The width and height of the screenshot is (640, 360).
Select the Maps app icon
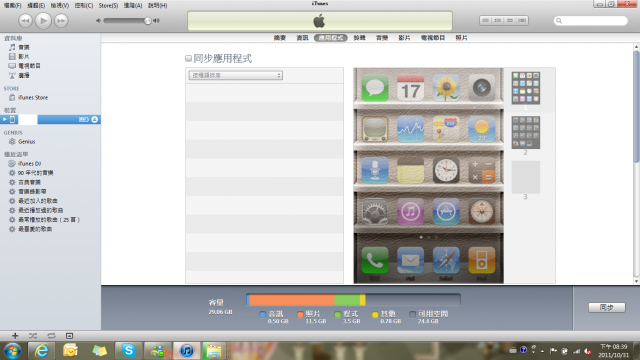(x=446, y=129)
